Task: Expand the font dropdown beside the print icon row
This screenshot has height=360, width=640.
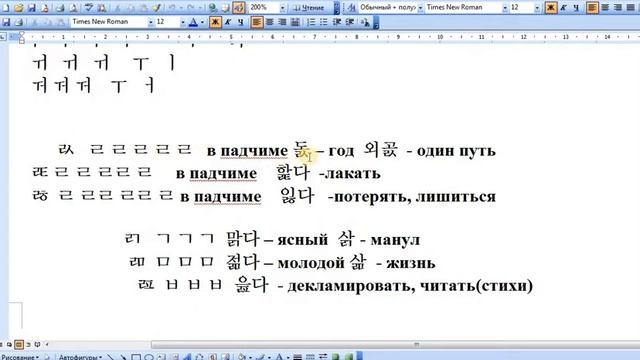Action: point(151,22)
